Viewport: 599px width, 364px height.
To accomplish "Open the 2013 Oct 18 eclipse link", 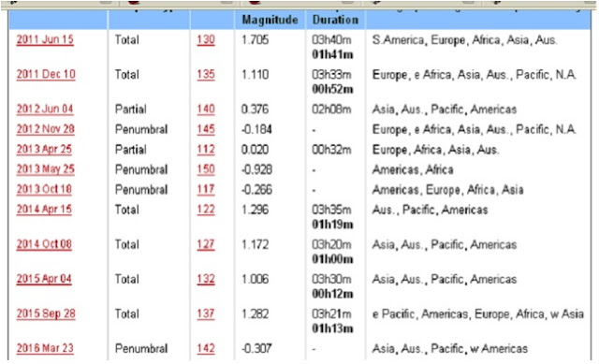I will click(44, 189).
